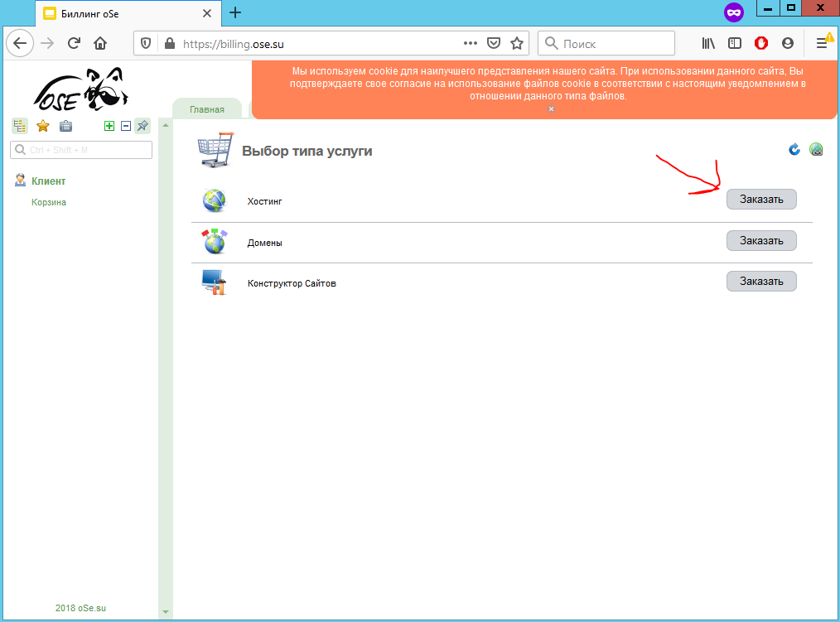Click the globe print icon at top right
Viewport: 840px width, 622px height.
pyautogui.click(x=816, y=149)
